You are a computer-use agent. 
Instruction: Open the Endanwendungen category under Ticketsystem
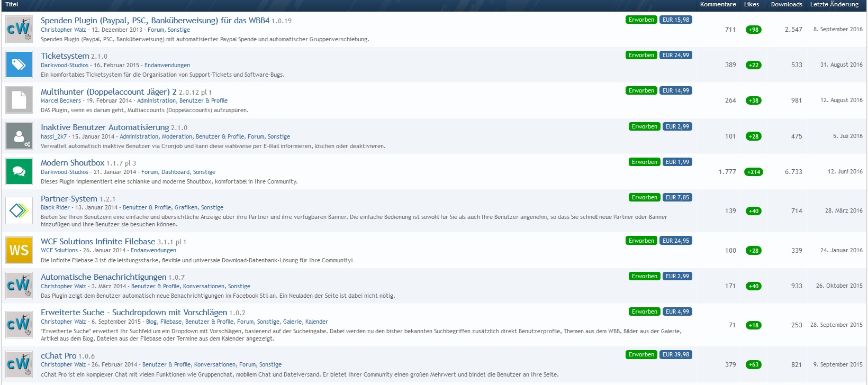[167, 65]
